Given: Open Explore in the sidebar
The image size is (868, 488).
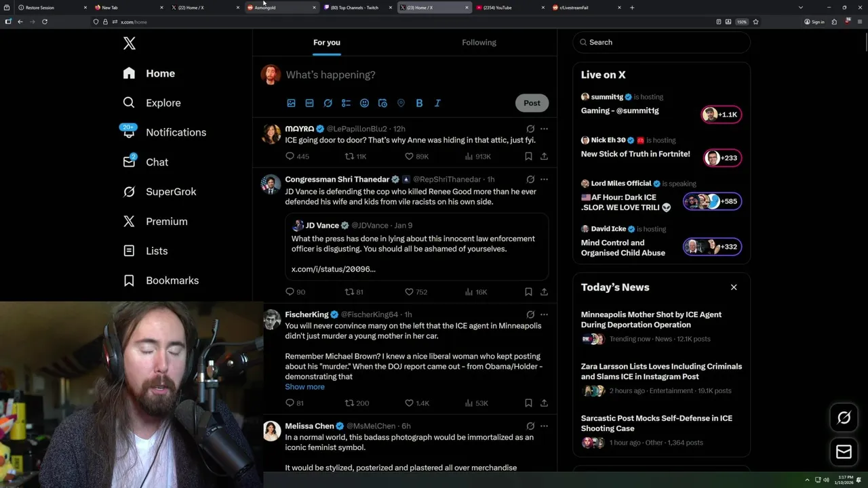Looking at the screenshot, I should [x=152, y=103].
